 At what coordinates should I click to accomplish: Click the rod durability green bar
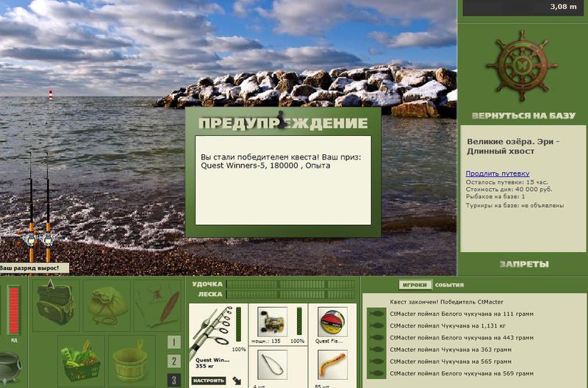click(x=238, y=325)
